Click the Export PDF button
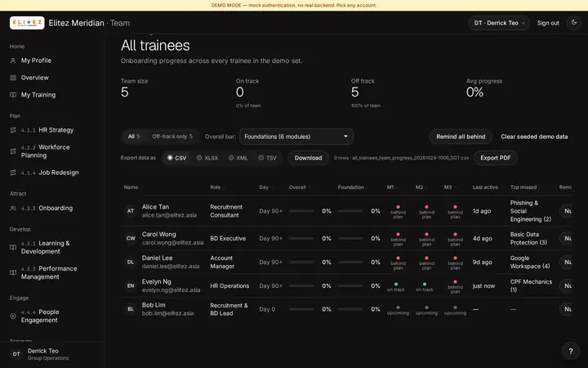Screen dimensions: 588x368 coord(496,158)
